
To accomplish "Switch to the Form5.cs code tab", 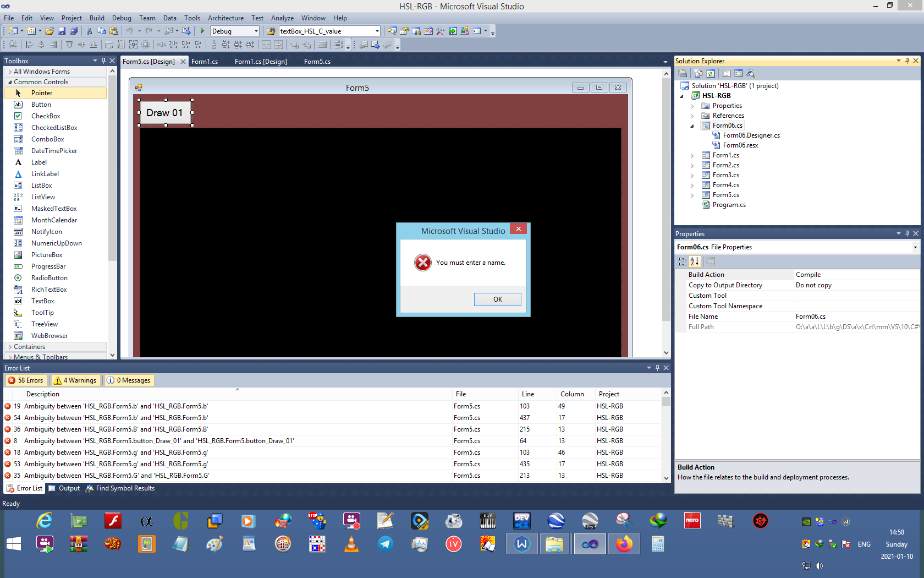I will (x=317, y=62).
